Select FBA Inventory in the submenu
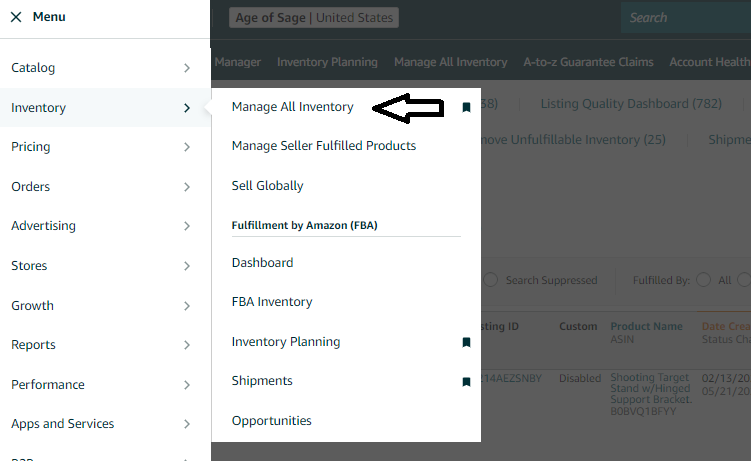The width and height of the screenshot is (751, 461). click(272, 302)
